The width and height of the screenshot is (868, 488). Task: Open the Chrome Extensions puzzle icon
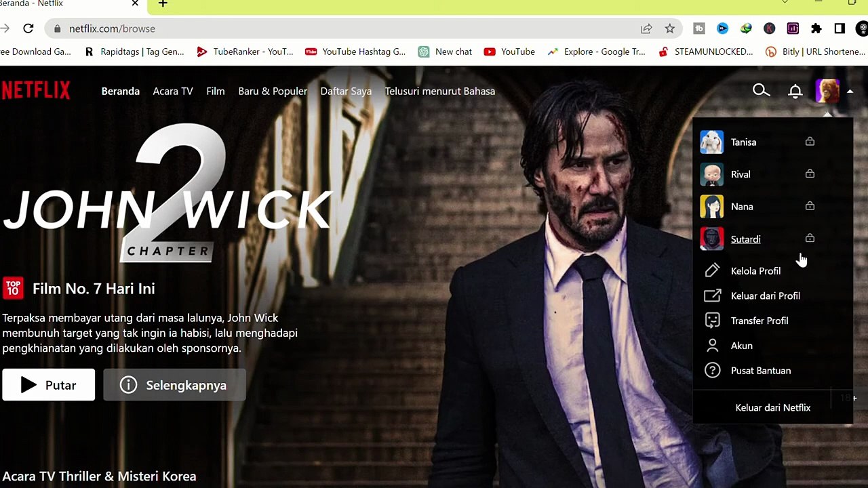point(816,28)
